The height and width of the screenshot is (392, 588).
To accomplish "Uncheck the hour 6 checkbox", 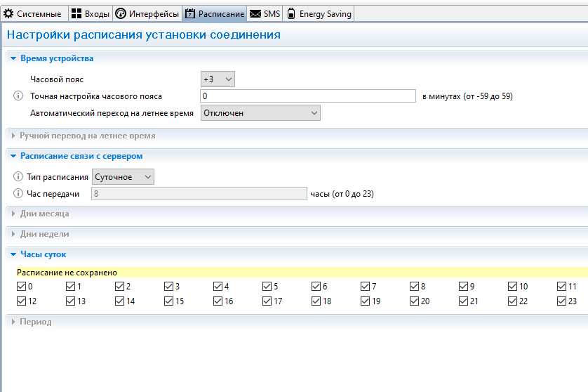I will pyautogui.click(x=316, y=287).
